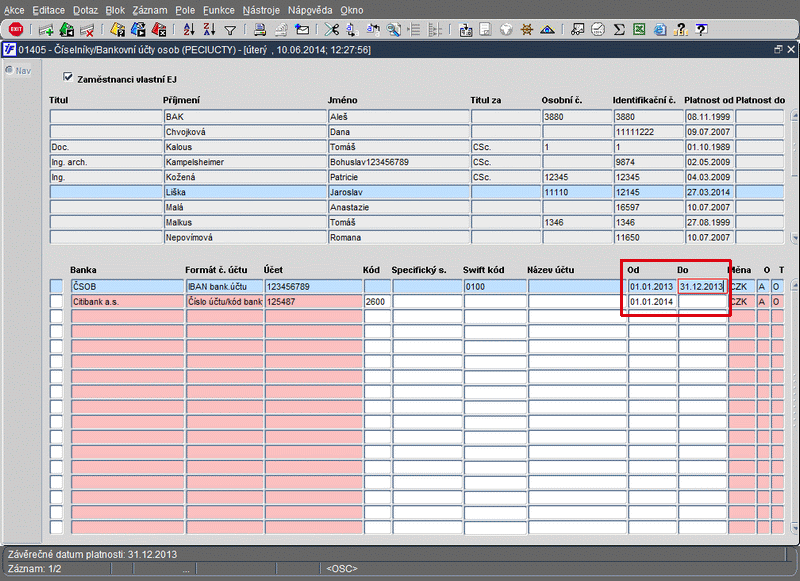This screenshot has height=581, width=800.
Task: Toggle the Zaměstnanci vlastní EJ checkbox
Action: click(68, 77)
